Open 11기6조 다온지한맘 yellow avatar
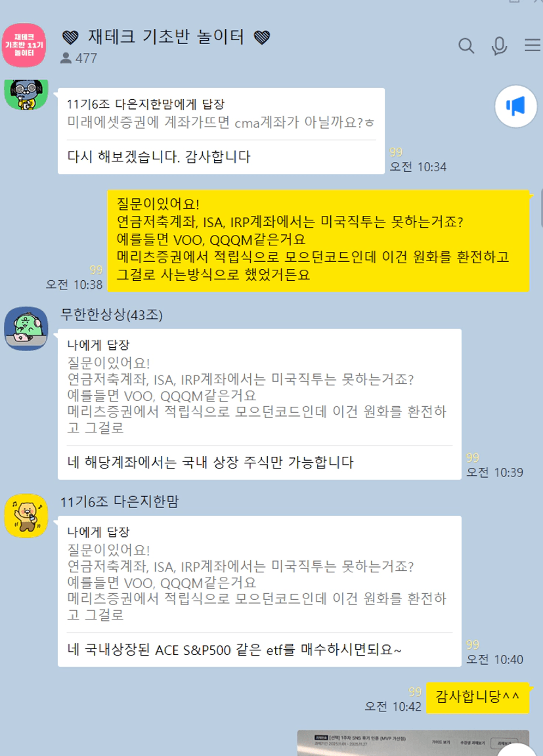Image resolution: width=543 pixels, height=756 pixels. [x=26, y=515]
